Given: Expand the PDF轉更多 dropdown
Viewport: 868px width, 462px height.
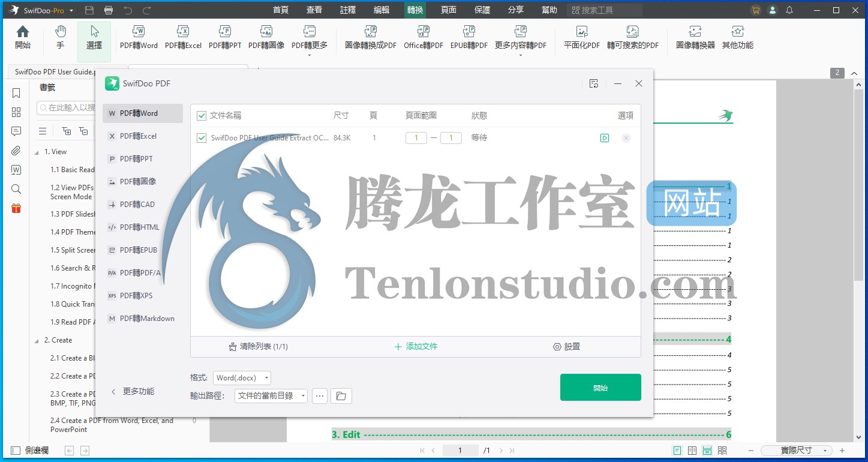Looking at the screenshot, I should (310, 55).
